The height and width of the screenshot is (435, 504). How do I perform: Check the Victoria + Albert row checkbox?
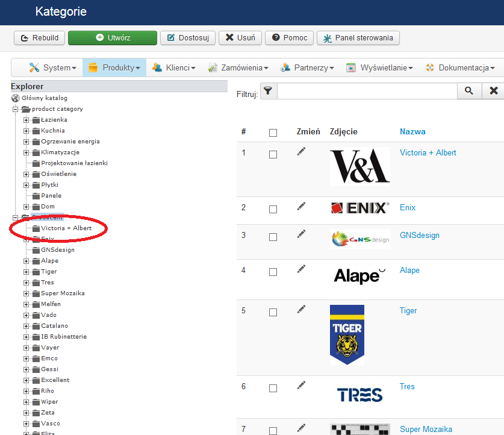tap(273, 154)
